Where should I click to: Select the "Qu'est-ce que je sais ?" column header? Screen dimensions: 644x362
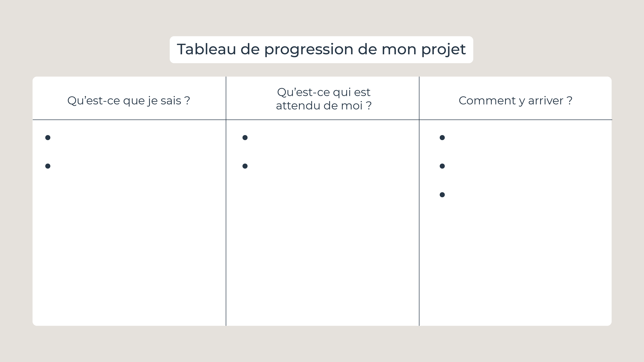pos(128,101)
